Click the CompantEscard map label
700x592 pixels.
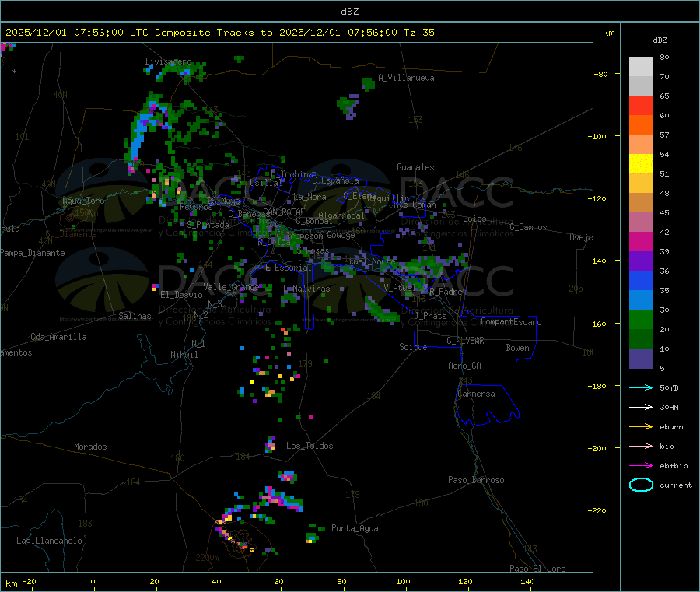tap(511, 321)
